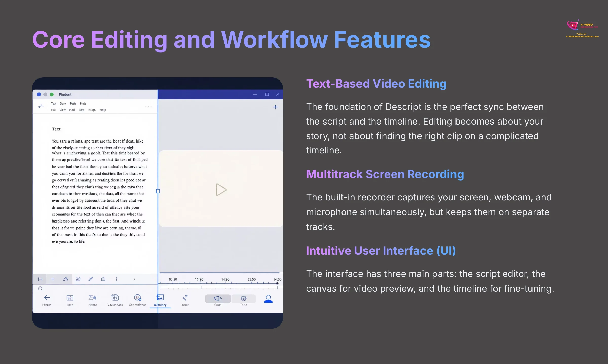The image size is (608, 364).
Task: Click the Home star icon
Action: coord(92,298)
